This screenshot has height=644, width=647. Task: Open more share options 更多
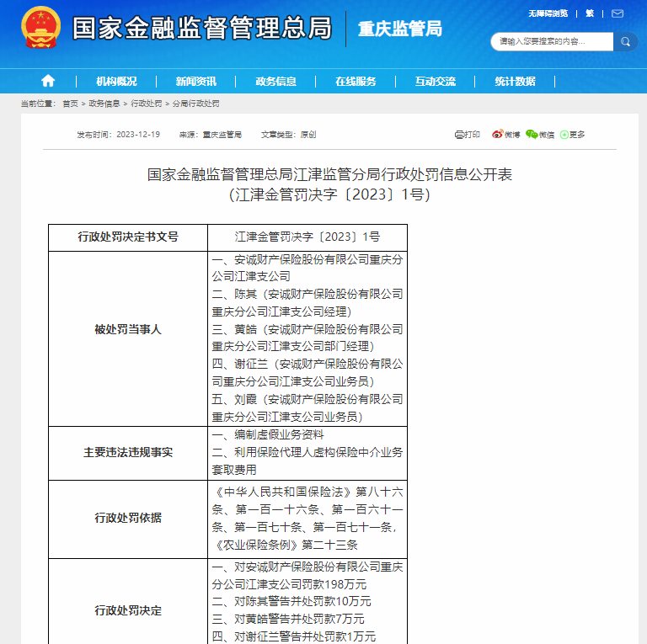(x=572, y=135)
